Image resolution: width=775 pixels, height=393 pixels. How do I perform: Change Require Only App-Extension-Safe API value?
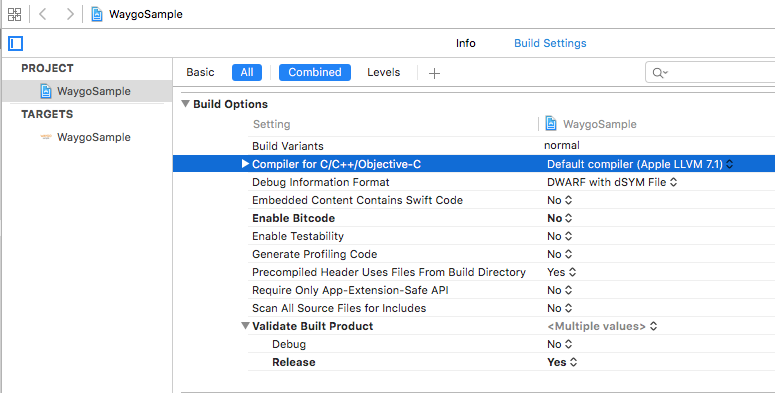pos(559,290)
